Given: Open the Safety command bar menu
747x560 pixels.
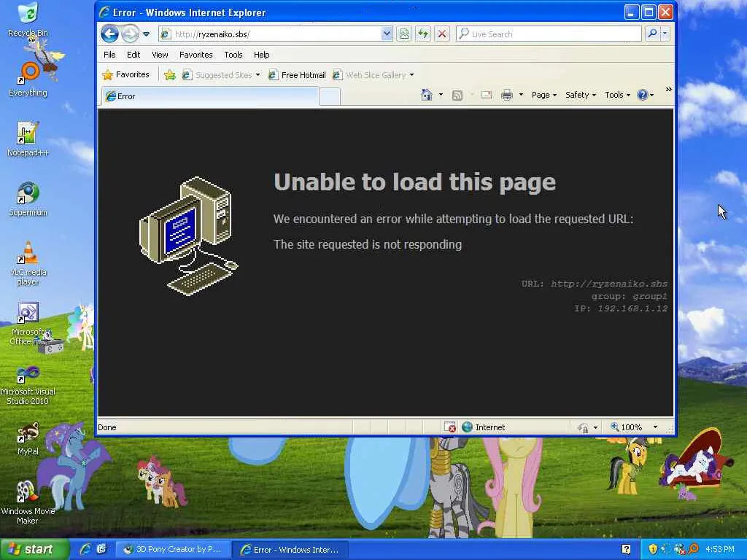Looking at the screenshot, I should coord(581,95).
